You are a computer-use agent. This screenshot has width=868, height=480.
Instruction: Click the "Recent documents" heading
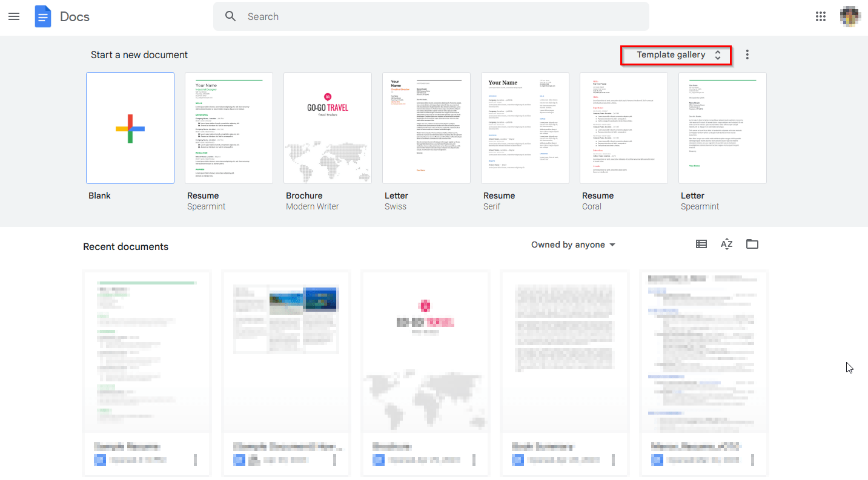(126, 246)
